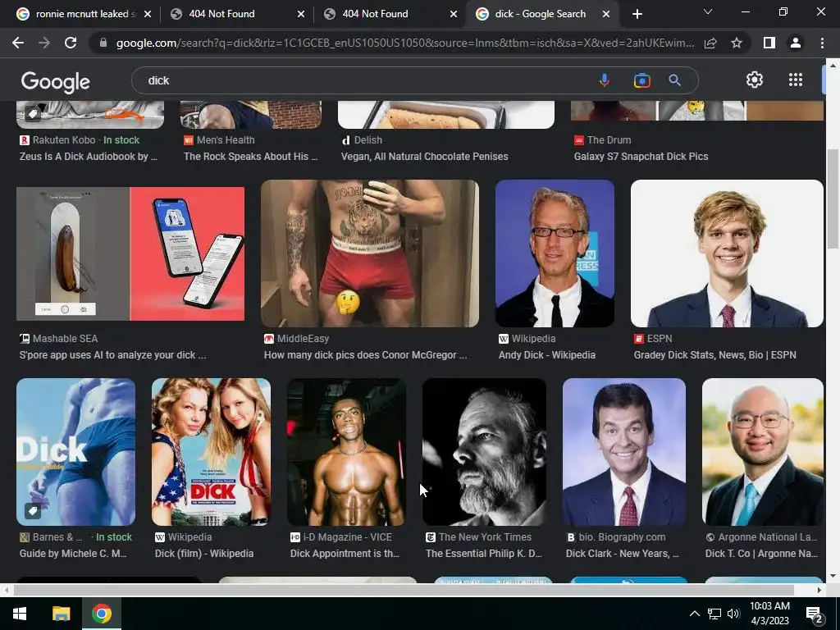The width and height of the screenshot is (840, 630).
Task: Open the volume control speaker icon
Action: (733, 614)
